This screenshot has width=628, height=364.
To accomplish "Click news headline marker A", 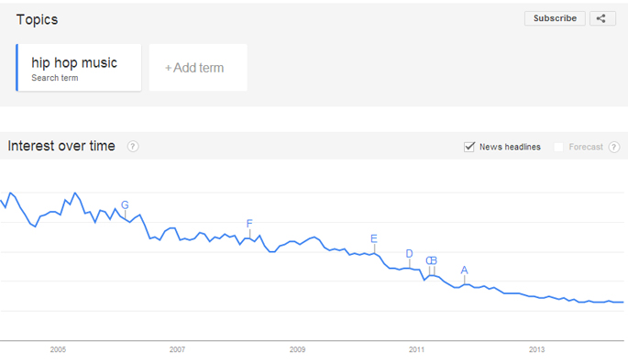I will [x=464, y=270].
